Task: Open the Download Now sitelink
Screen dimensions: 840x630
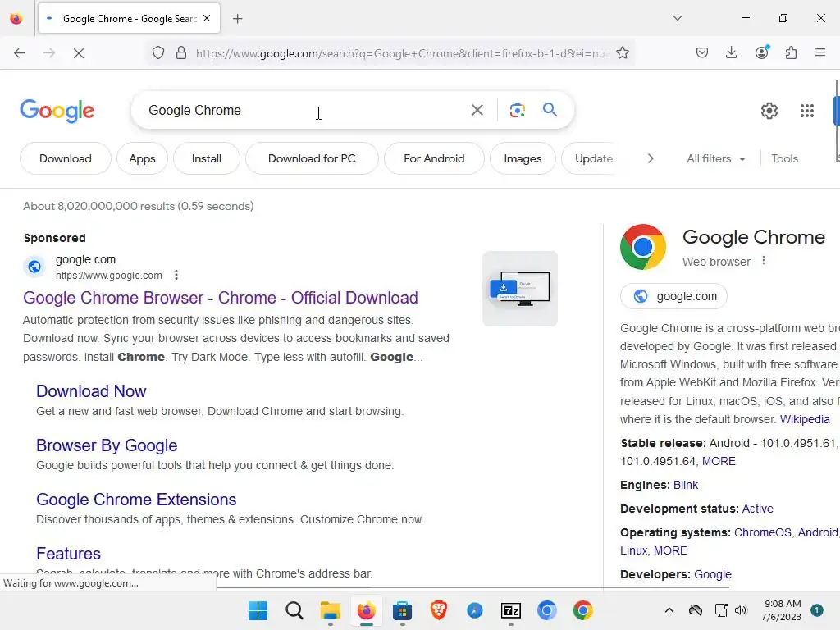Action: pos(91,391)
